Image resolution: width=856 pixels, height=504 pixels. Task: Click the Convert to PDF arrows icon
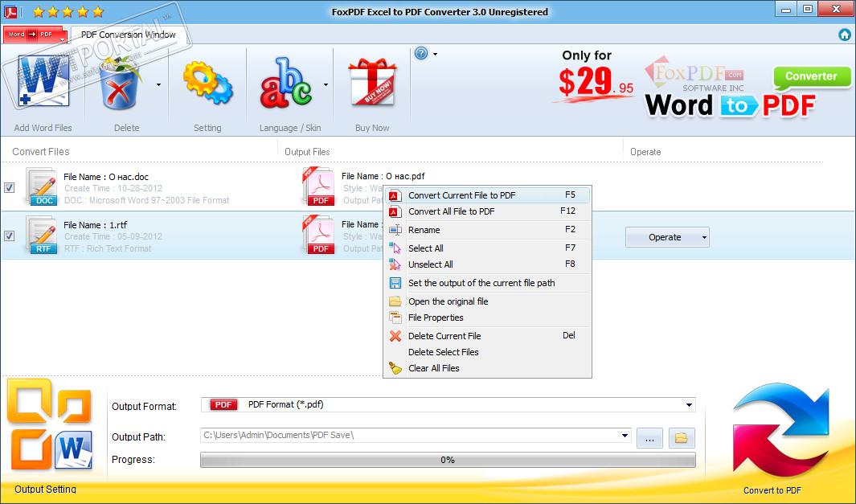(781, 432)
